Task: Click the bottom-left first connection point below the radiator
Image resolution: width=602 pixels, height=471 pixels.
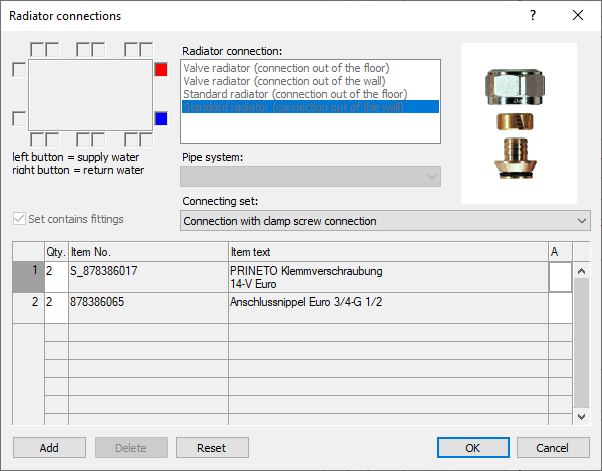Action: tap(37, 140)
